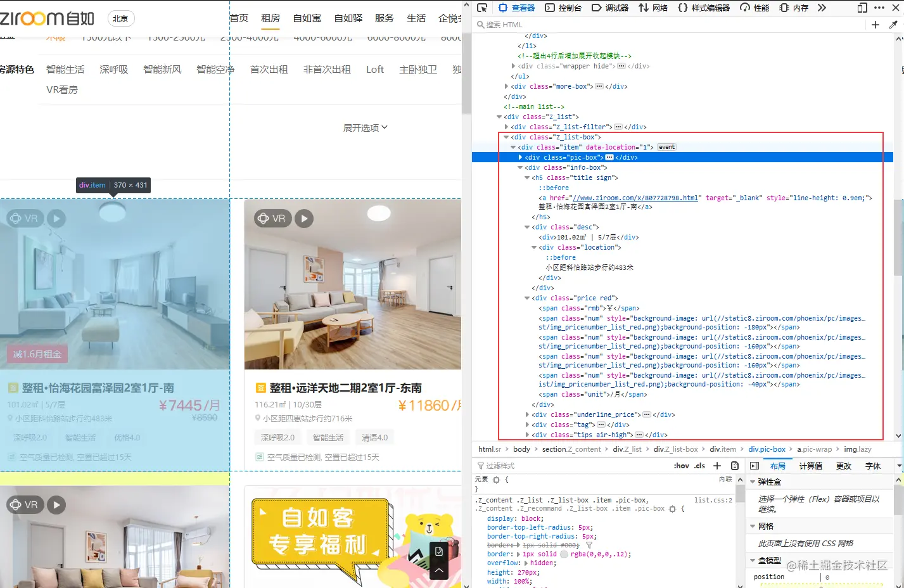
Task: Select section.Z_content in the breadcrumb
Action: tap(571, 449)
